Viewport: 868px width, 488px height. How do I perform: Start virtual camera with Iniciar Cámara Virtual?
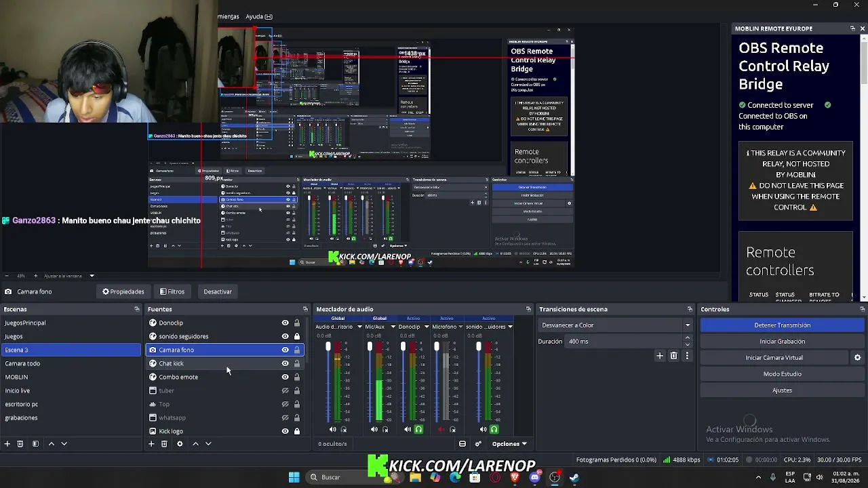[x=774, y=358]
